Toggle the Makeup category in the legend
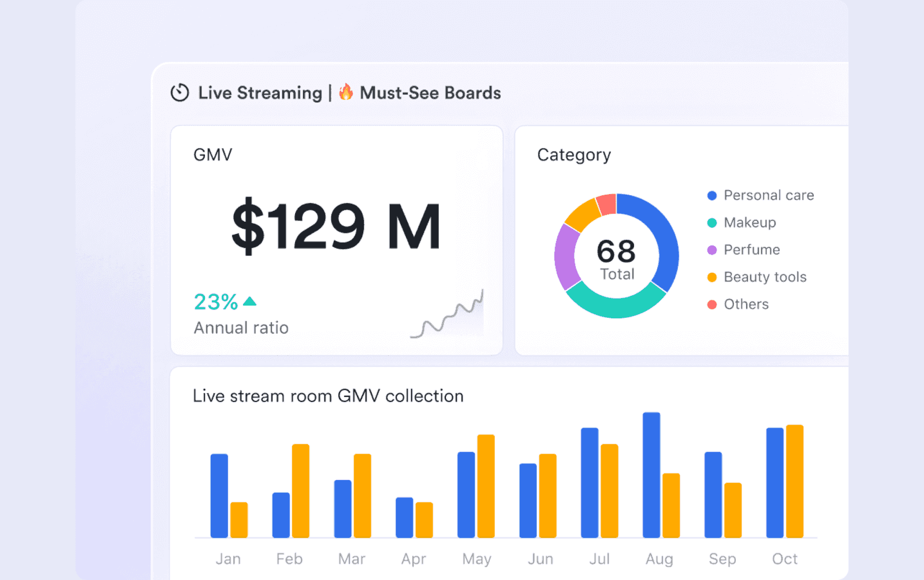Screen dimensions: 924x580 click(749, 222)
